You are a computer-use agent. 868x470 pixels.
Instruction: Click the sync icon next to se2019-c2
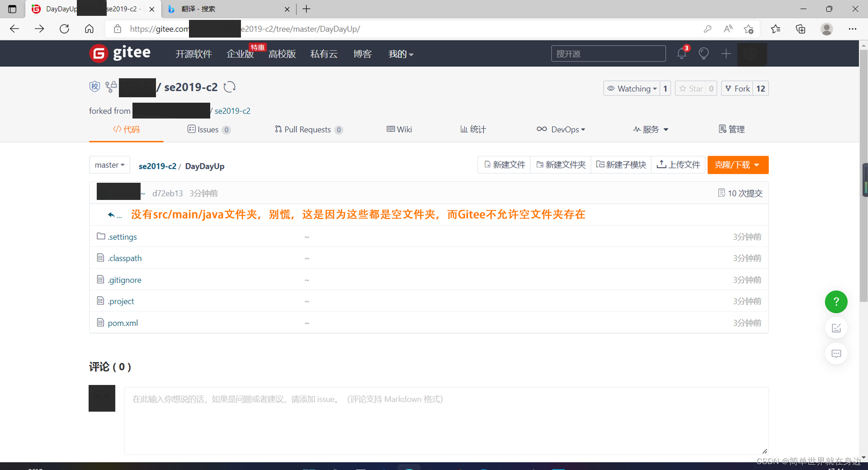[x=229, y=87]
